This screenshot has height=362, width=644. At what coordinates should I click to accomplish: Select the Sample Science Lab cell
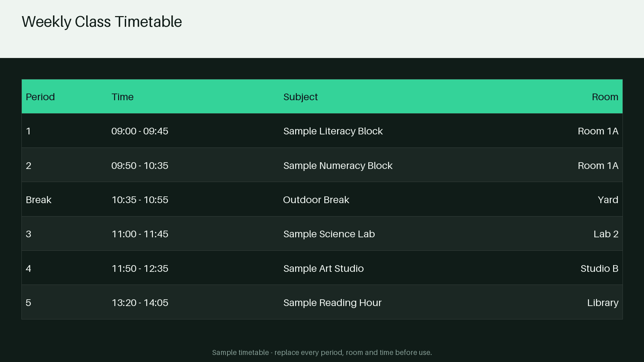[x=329, y=234]
